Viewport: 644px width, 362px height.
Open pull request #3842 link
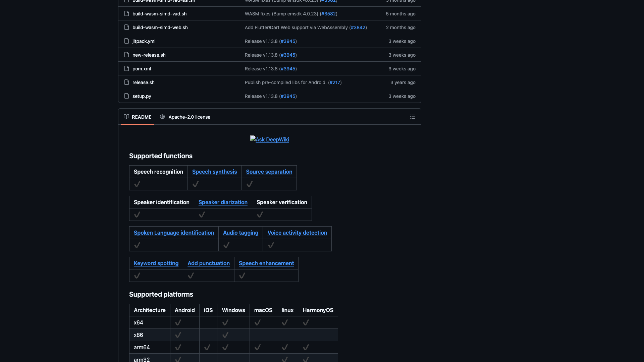[358, 27]
